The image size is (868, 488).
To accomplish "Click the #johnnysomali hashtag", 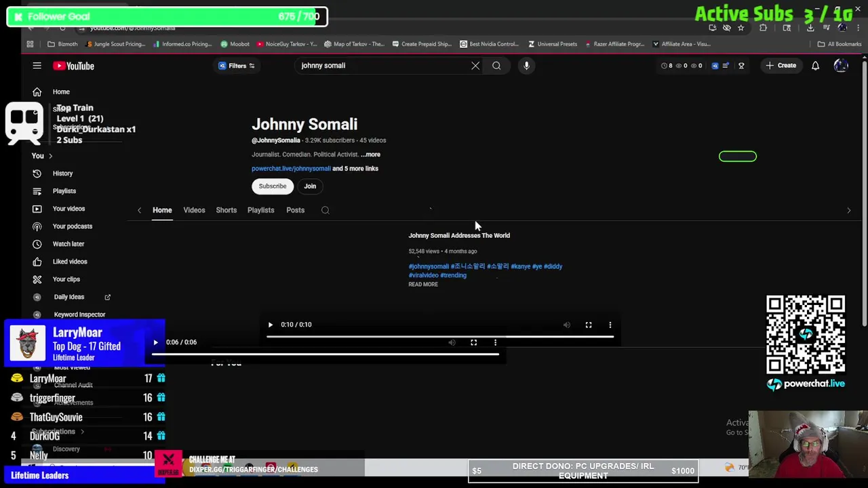I will point(429,266).
